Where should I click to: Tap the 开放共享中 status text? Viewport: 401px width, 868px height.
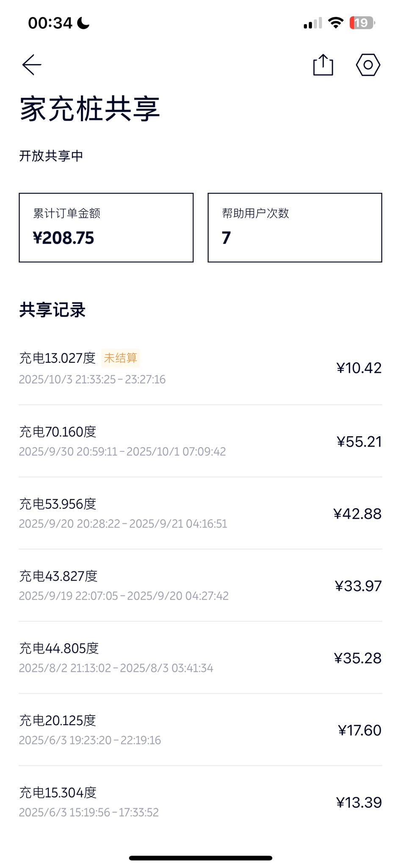(x=51, y=156)
